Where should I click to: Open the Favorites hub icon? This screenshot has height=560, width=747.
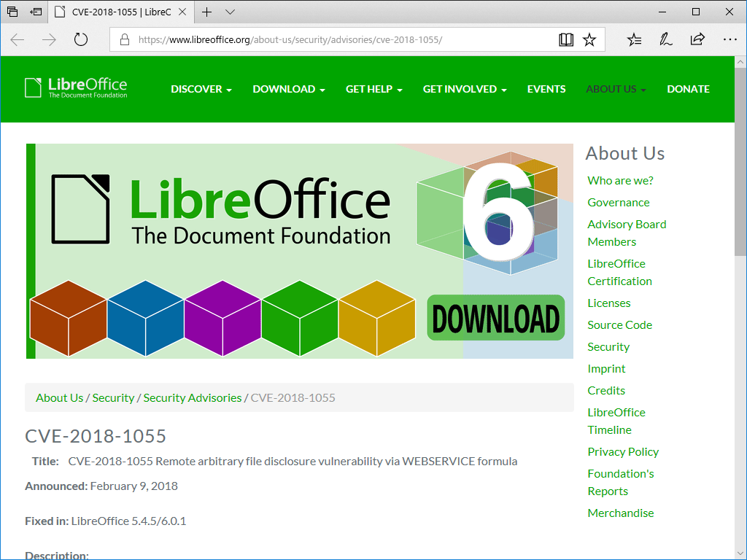pyautogui.click(x=634, y=39)
